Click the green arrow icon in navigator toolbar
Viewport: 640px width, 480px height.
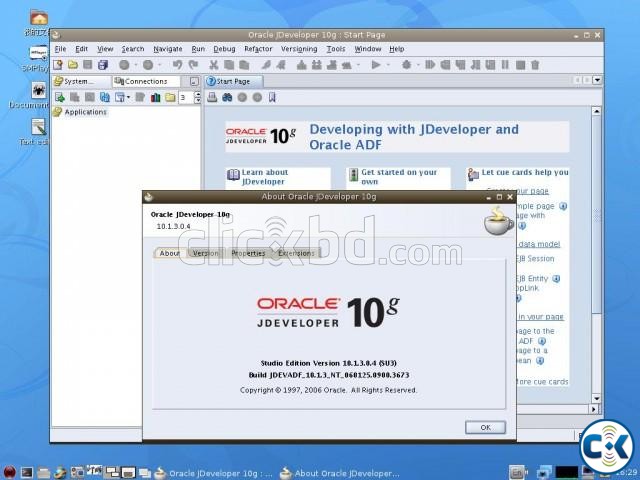point(60,97)
